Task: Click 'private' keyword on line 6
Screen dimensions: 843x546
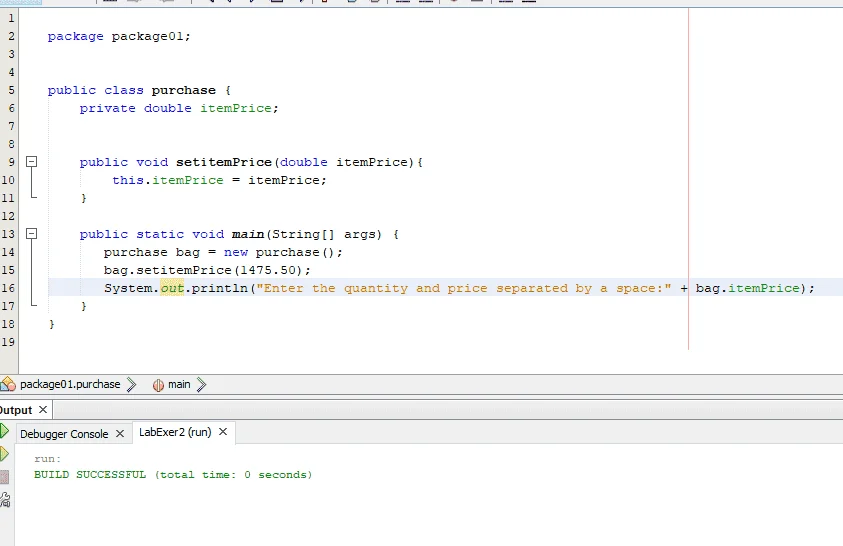Action: pos(108,108)
